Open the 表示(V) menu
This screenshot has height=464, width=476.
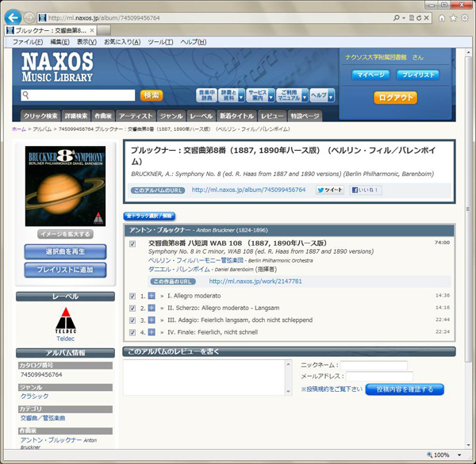[x=86, y=42]
